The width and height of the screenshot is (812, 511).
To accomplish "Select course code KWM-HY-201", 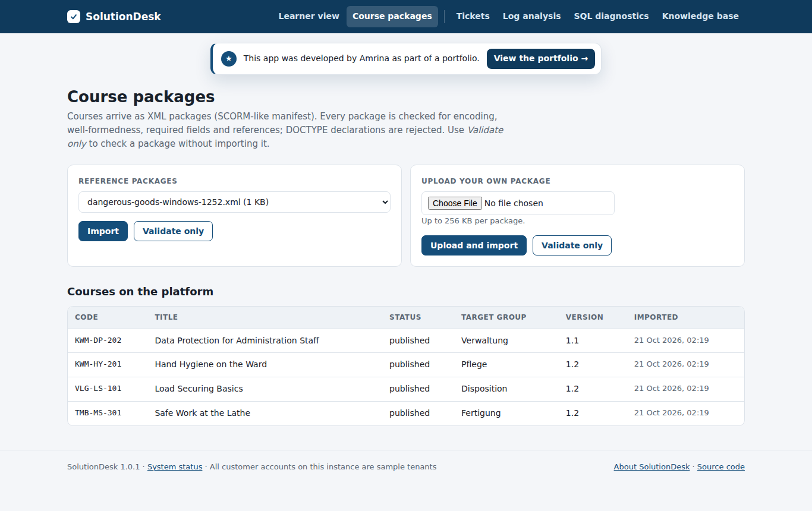I will pos(98,364).
